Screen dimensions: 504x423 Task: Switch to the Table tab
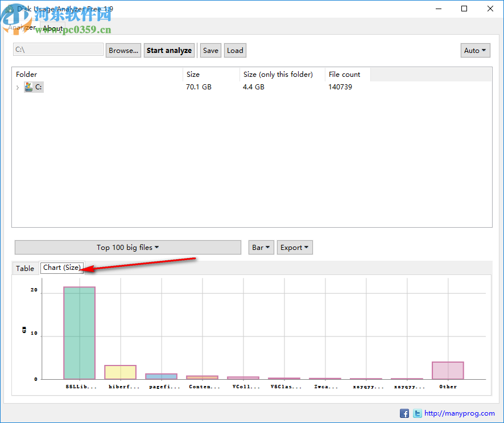pyautogui.click(x=25, y=268)
